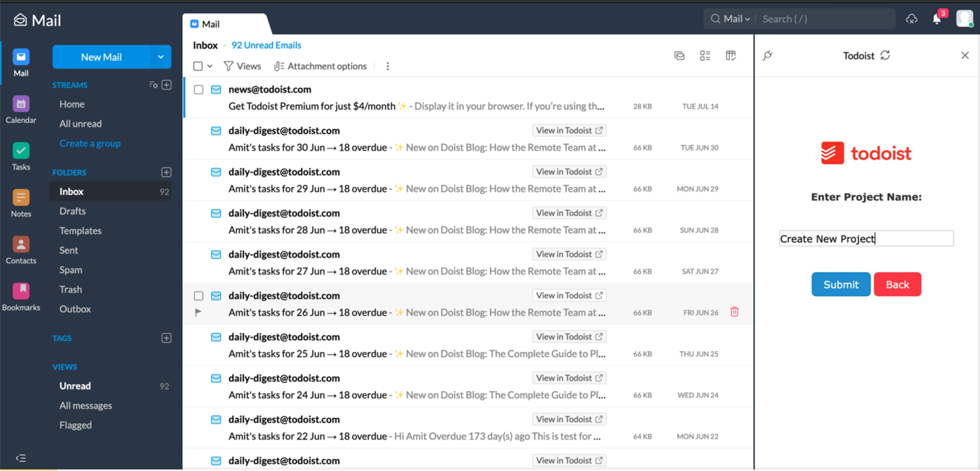The height and width of the screenshot is (471, 980).
Task: View the 30 Jun email in Todoist
Action: (x=569, y=130)
